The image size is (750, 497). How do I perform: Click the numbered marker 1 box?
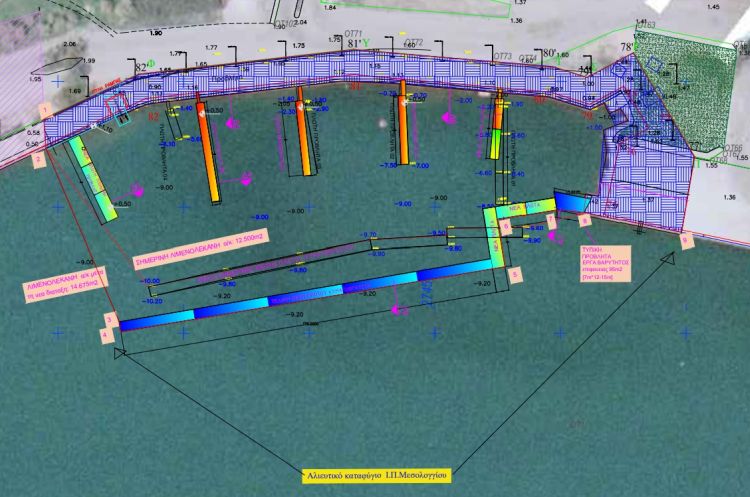pos(42,108)
